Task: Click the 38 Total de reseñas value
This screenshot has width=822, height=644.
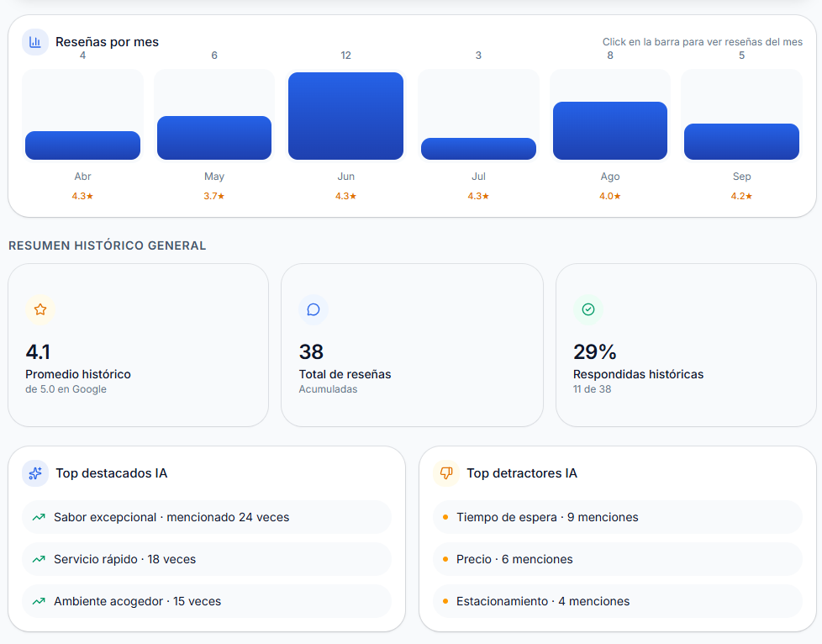Action: pyautogui.click(x=311, y=352)
